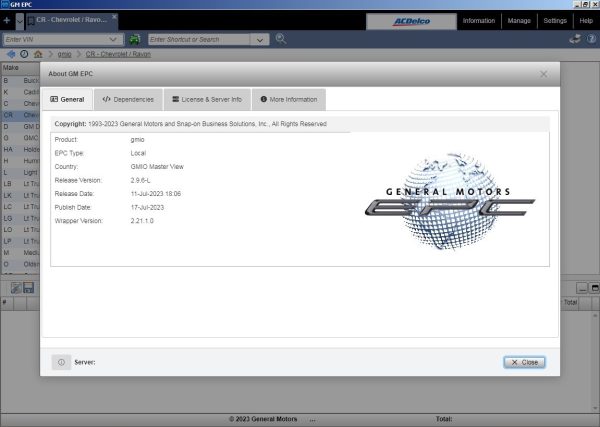Screen dimensions: 600x427
Task: Select the LB light truck make row
Action: point(21,184)
